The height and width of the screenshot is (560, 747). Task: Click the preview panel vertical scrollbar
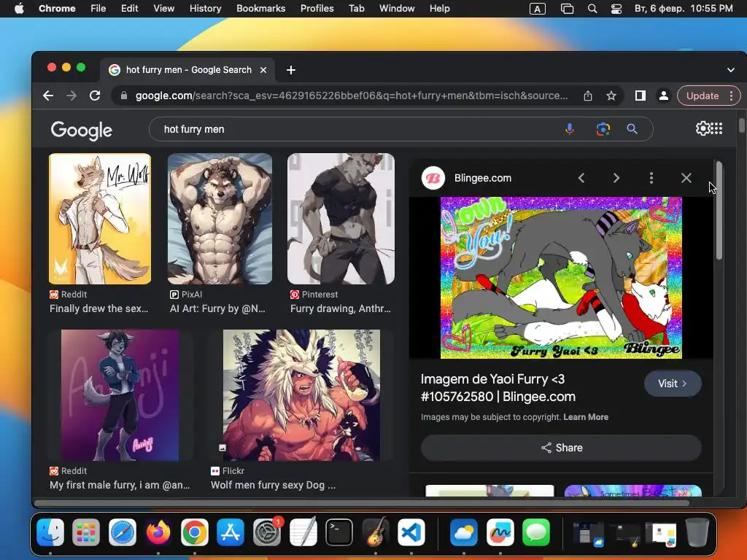(719, 211)
